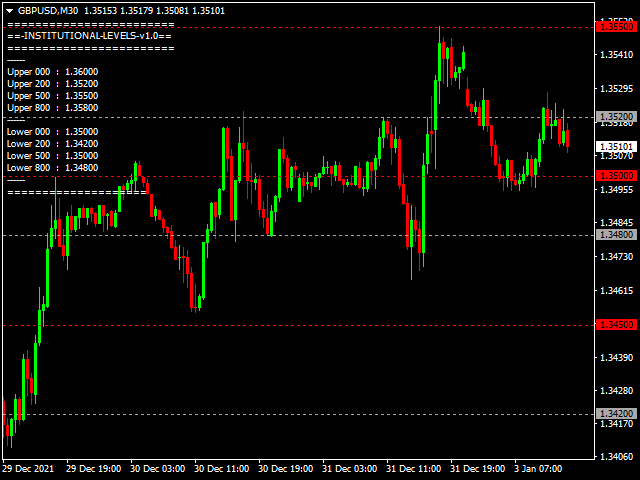Click the 29 Dec 19:00 time label
The height and width of the screenshot is (480, 640).
(x=93, y=469)
